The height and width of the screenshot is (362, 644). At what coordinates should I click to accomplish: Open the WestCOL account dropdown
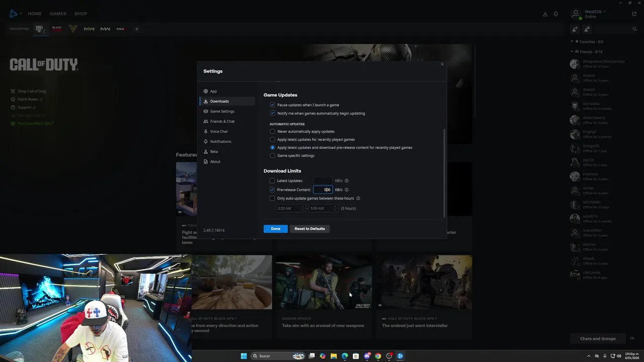595,12
